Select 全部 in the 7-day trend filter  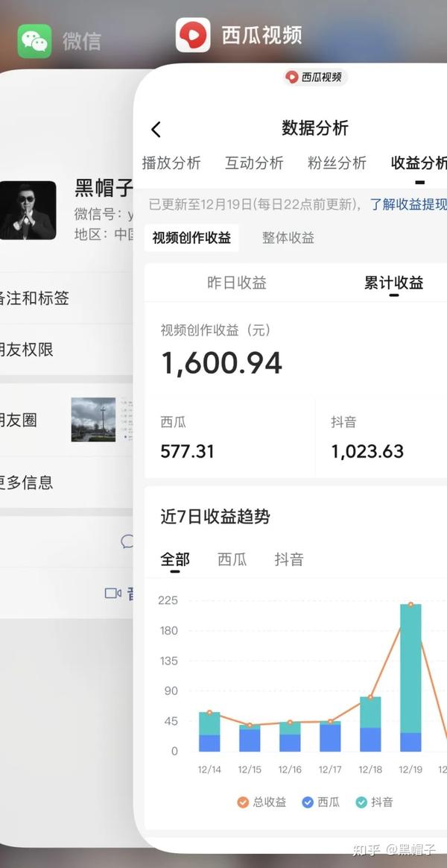(x=175, y=559)
